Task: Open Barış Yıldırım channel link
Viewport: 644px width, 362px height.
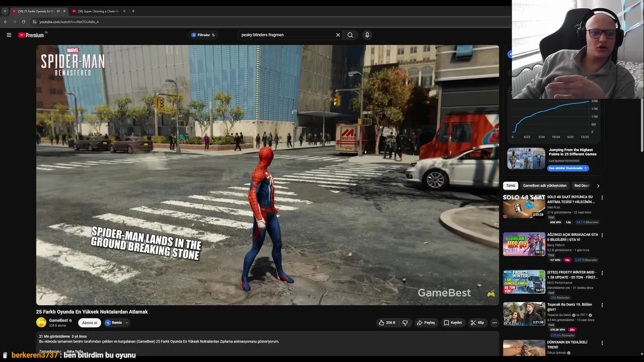Action: coord(557,245)
